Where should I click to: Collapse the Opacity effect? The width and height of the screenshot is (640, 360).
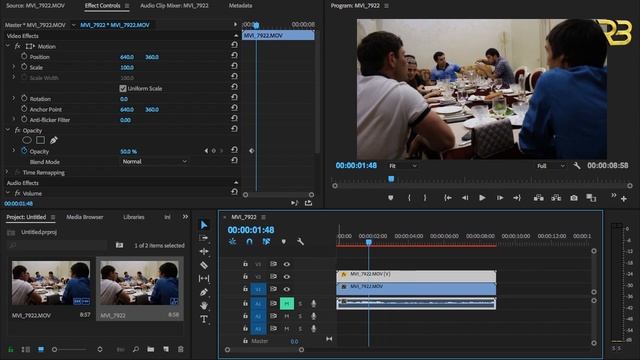(x=8, y=130)
